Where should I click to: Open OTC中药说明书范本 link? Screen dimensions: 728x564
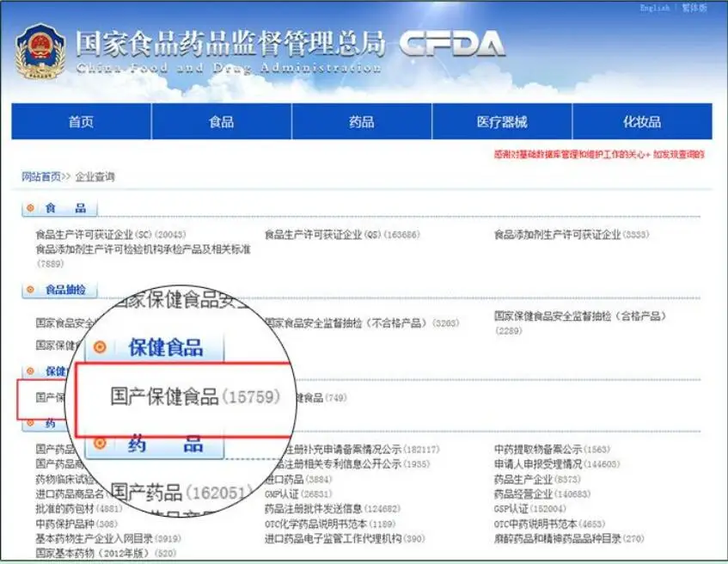[x=550, y=524]
